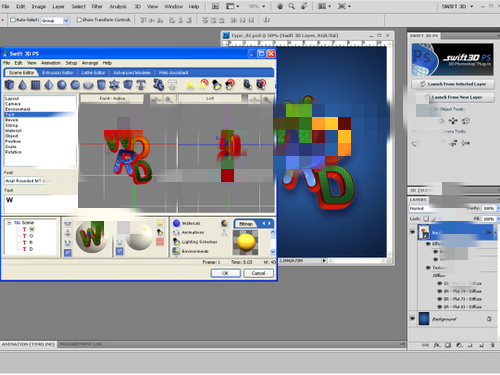This screenshot has width=500, height=375.
Task: Click Launch From Selected Layer button
Action: click(453, 84)
